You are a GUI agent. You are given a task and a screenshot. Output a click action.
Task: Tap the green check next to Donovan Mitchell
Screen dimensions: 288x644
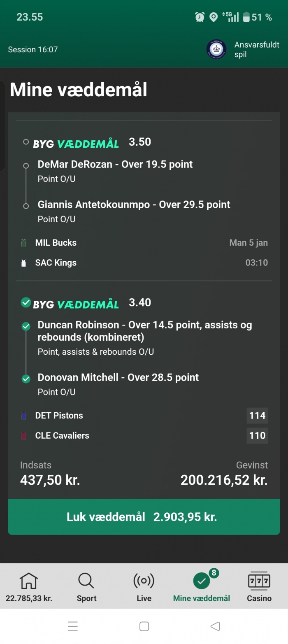(x=26, y=379)
